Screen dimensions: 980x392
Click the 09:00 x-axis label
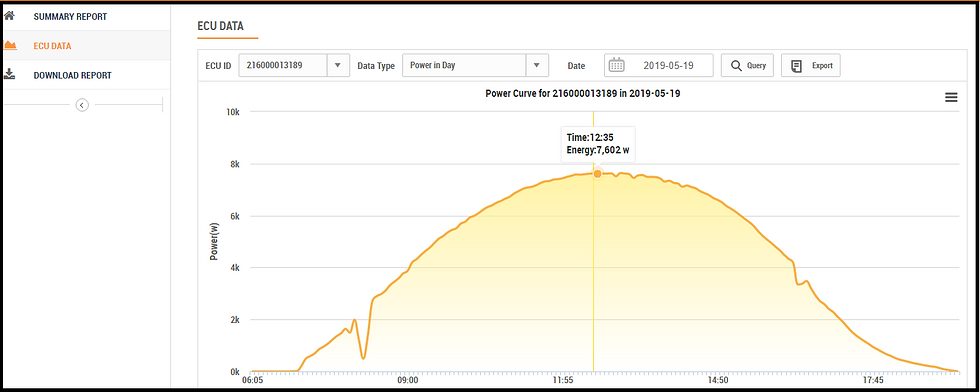pyautogui.click(x=408, y=379)
